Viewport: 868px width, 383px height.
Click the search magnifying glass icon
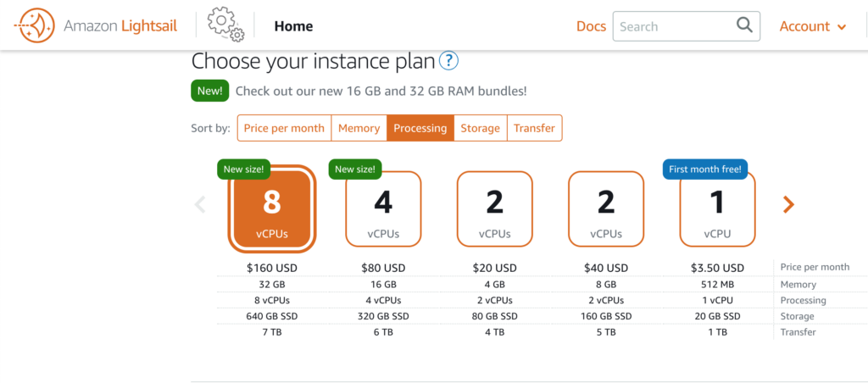click(x=744, y=25)
